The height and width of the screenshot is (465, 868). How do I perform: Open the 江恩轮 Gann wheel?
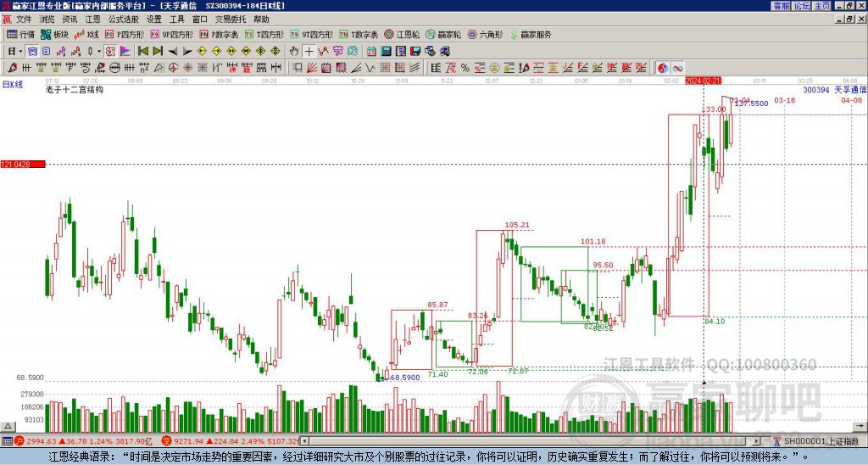pyautogui.click(x=403, y=34)
